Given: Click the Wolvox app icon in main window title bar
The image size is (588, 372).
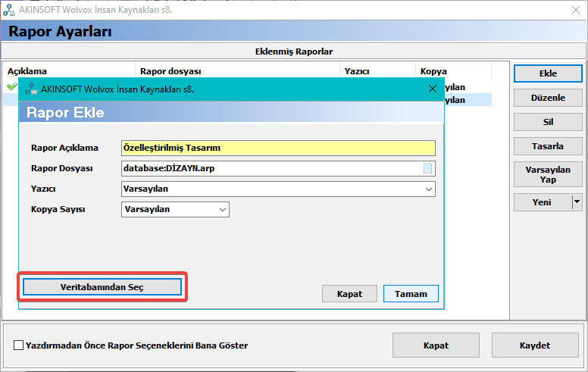Looking at the screenshot, I should [x=9, y=10].
